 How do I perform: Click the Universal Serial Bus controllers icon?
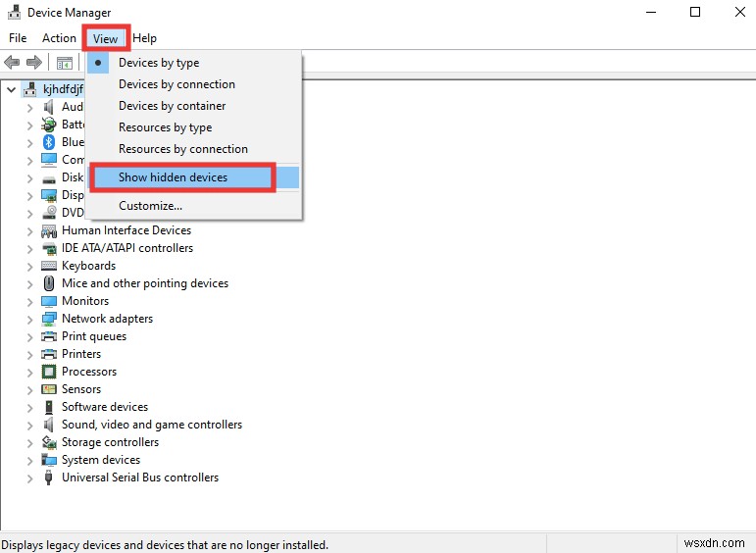click(x=48, y=478)
